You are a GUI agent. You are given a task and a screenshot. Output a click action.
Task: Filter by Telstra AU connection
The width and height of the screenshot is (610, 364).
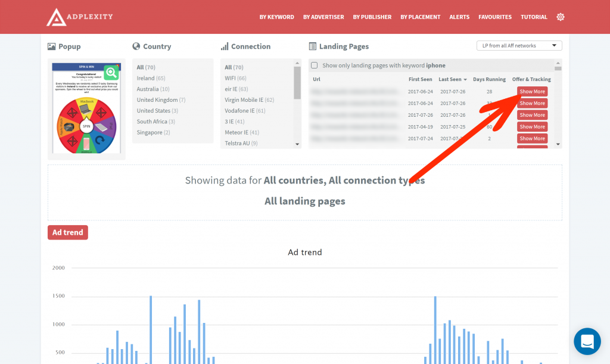(241, 144)
